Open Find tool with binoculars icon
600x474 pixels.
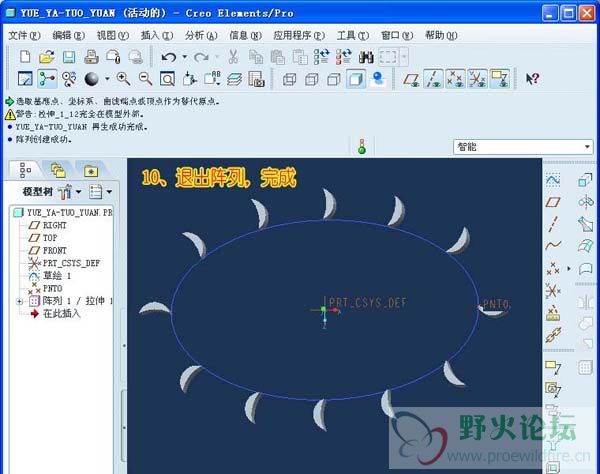(x=366, y=57)
